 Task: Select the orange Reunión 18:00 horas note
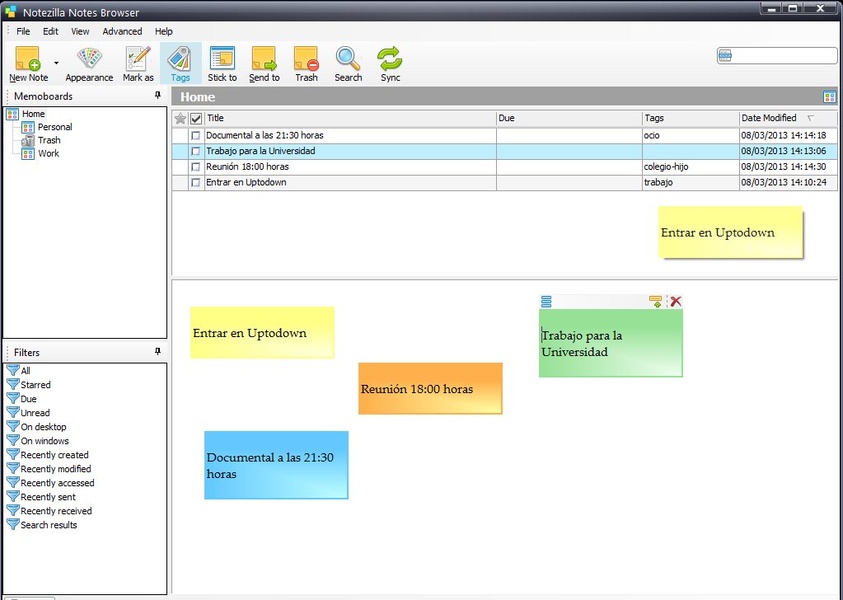pos(430,388)
